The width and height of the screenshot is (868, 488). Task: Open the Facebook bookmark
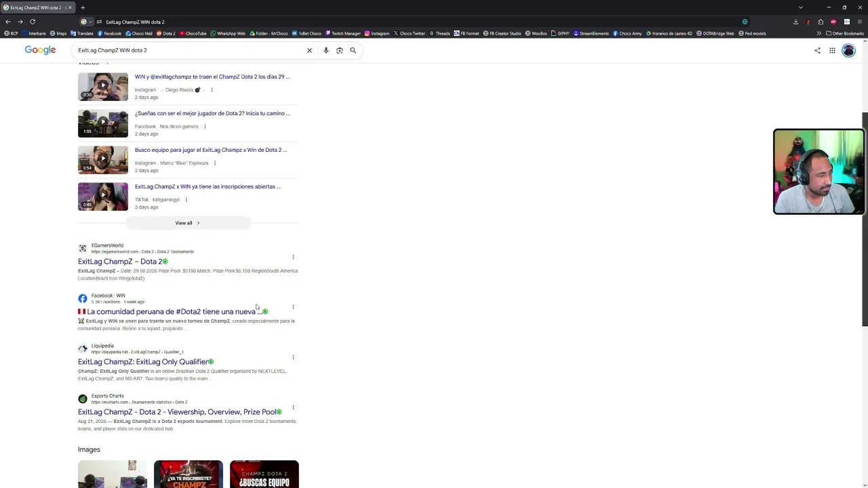[110, 33]
